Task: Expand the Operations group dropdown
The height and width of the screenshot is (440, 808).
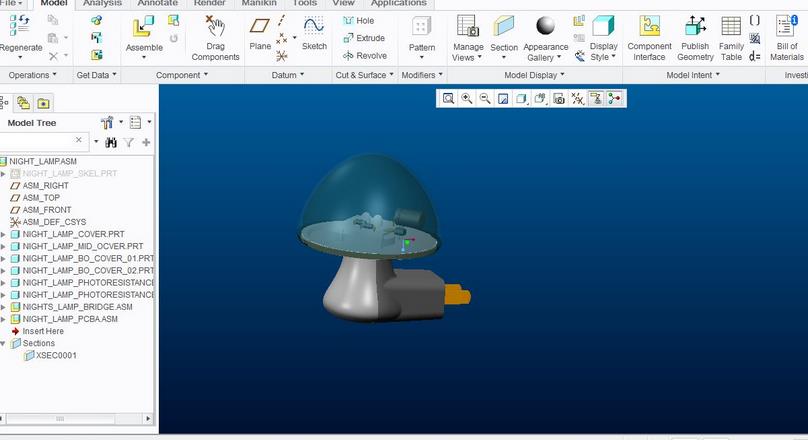Action: pyautogui.click(x=55, y=75)
